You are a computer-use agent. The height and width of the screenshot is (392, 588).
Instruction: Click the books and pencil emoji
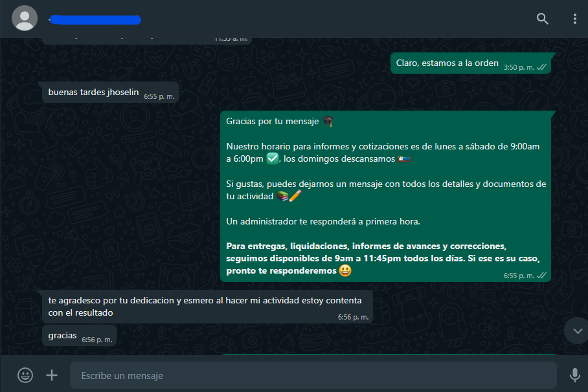(x=289, y=196)
